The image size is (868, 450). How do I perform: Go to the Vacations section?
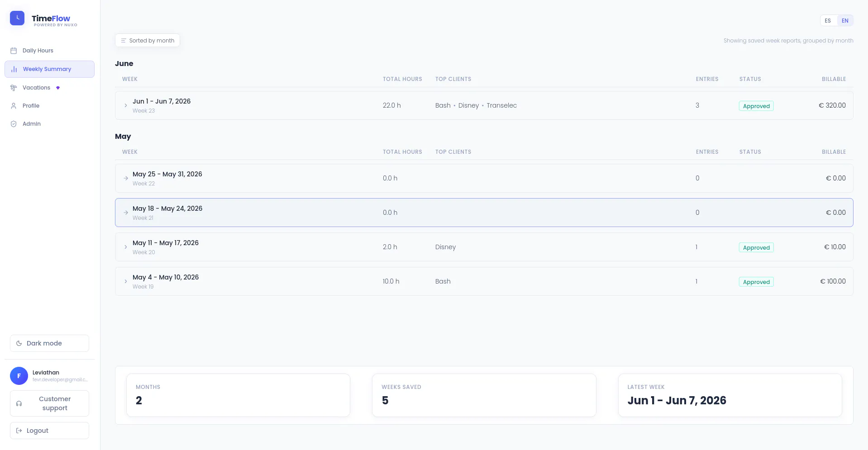49,88
